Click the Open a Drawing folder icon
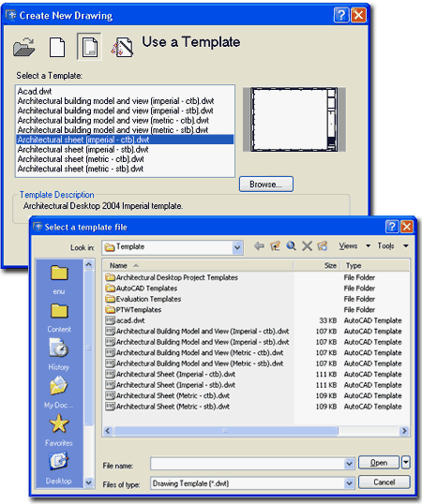The width and height of the screenshot is (422, 504). (x=24, y=47)
